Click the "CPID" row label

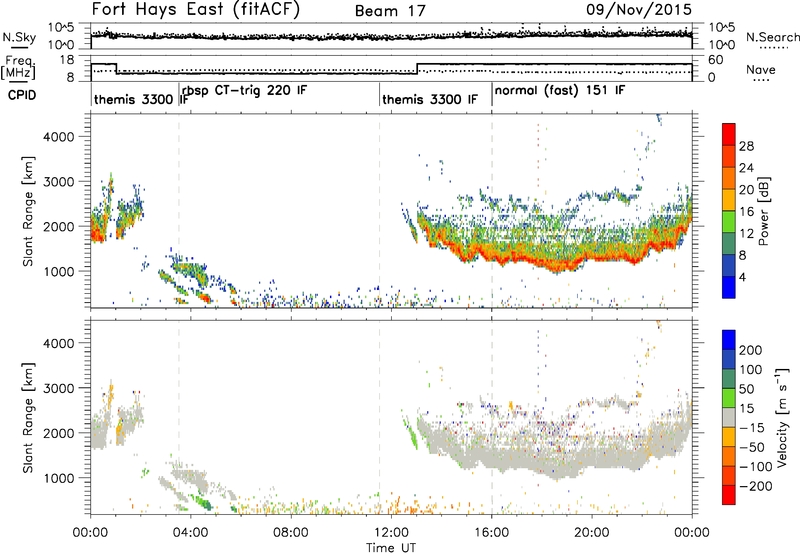pos(22,95)
